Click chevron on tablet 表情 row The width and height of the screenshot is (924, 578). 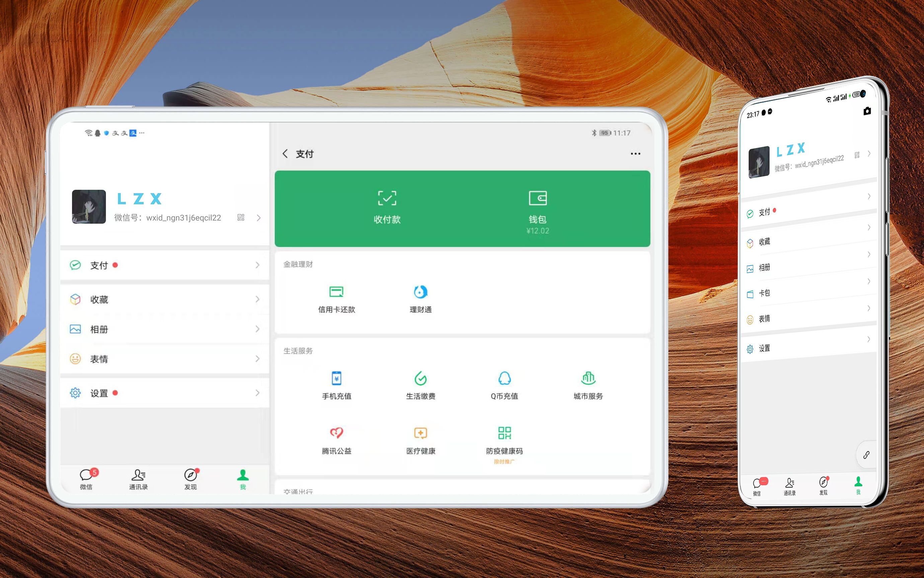point(257,359)
